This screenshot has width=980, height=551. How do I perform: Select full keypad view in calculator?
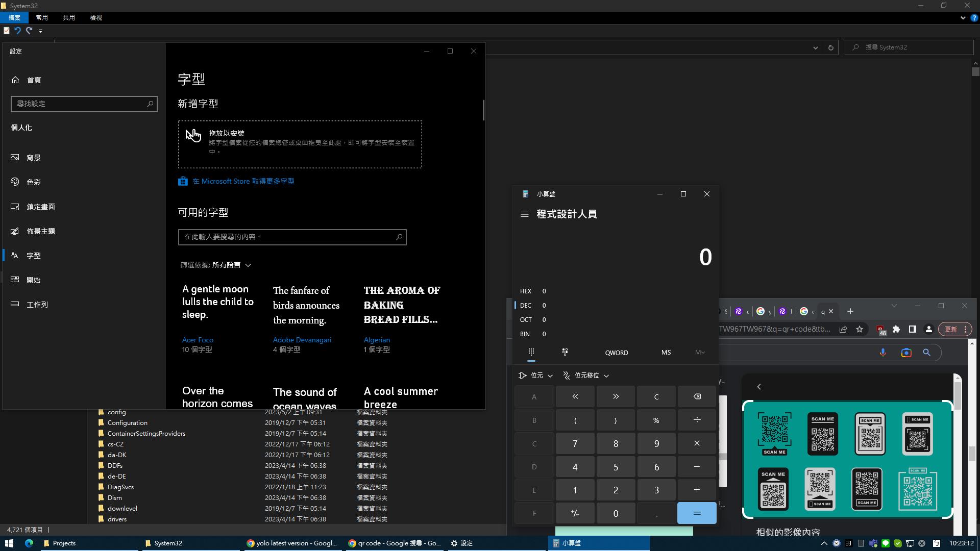(531, 352)
